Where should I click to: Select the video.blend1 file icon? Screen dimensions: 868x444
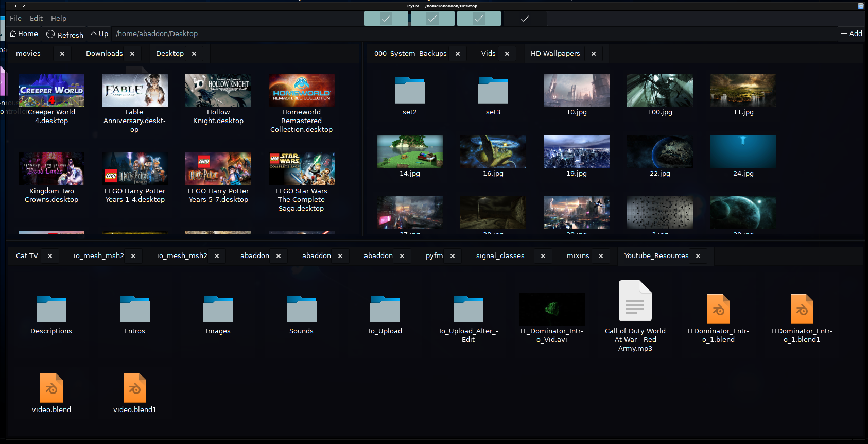pyautogui.click(x=135, y=388)
